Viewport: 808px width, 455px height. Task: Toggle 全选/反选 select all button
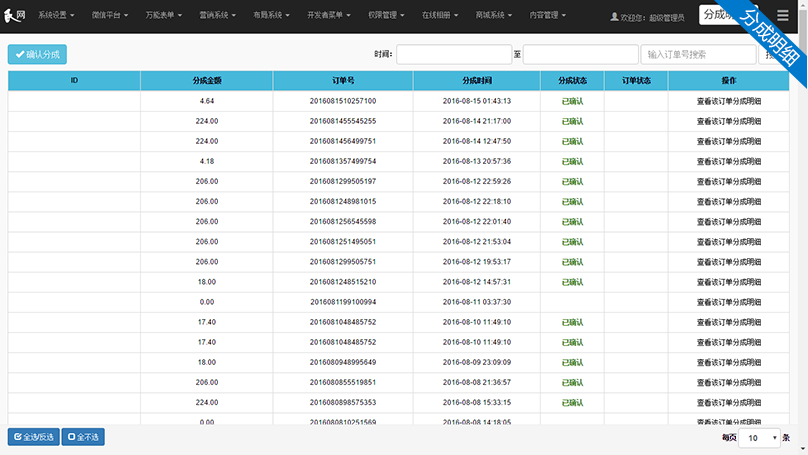pos(33,437)
